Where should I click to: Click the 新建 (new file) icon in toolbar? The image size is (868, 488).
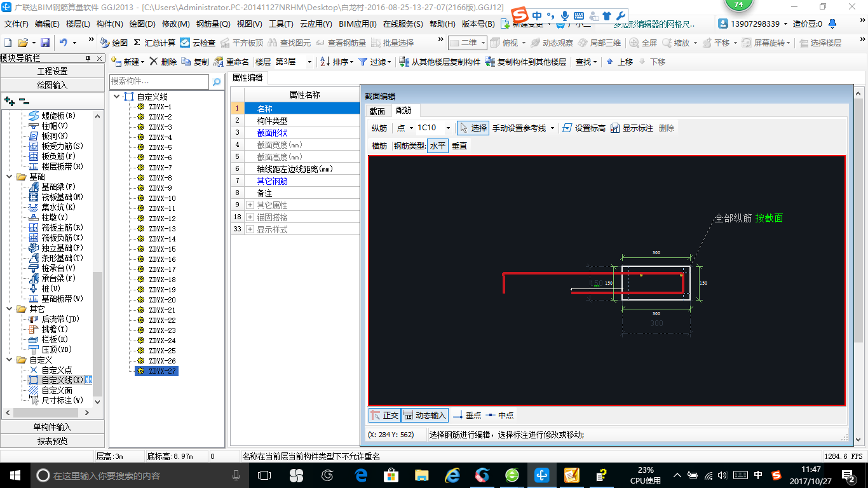pyautogui.click(x=8, y=43)
